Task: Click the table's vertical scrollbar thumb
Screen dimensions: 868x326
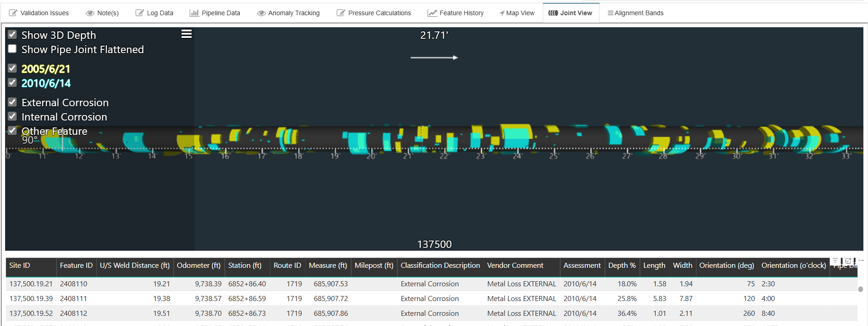Action: coord(860,290)
